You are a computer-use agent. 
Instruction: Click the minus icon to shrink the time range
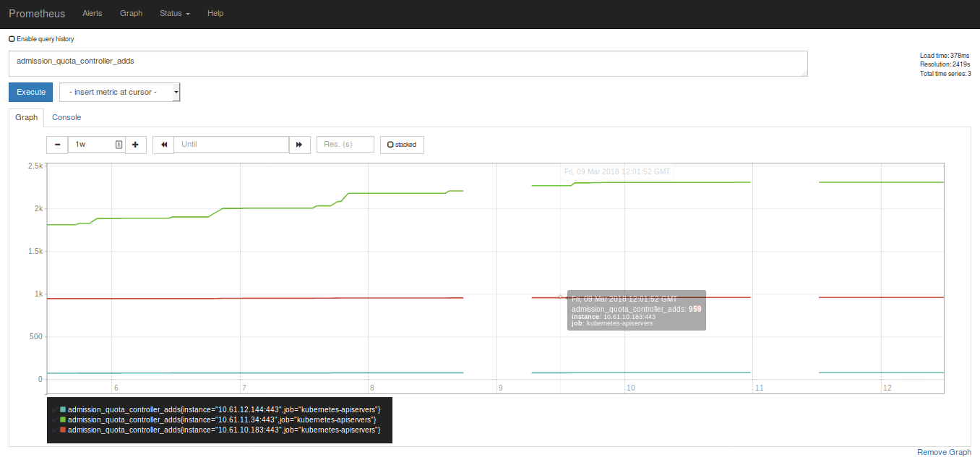click(57, 145)
